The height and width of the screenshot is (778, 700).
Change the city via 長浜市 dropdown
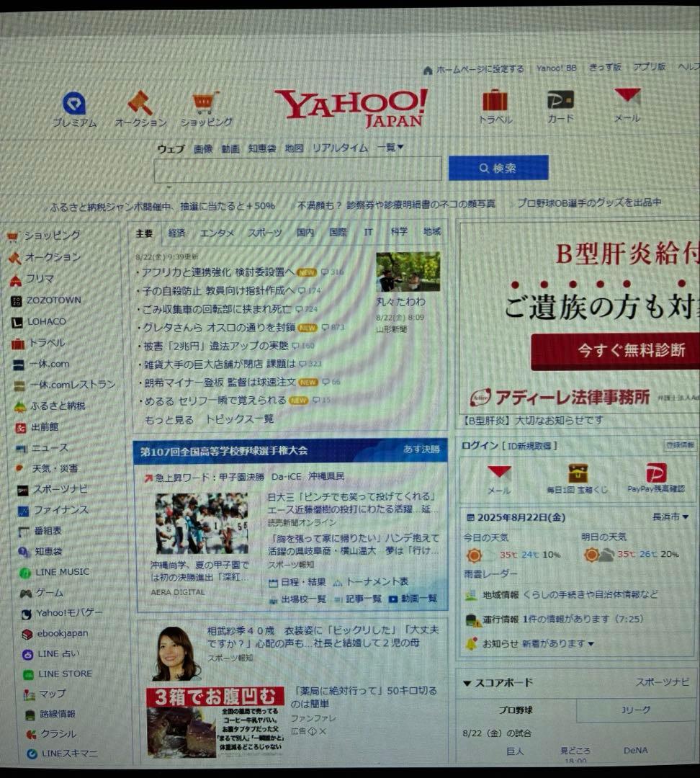click(670, 517)
